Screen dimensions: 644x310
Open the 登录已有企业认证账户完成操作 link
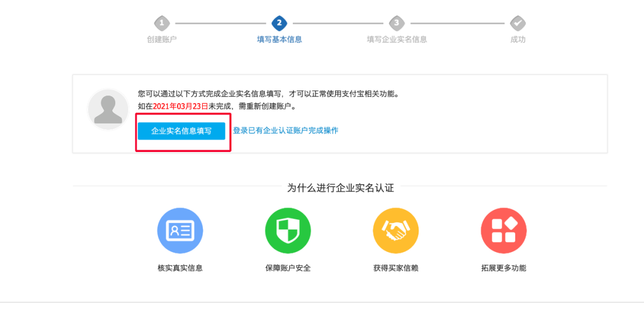point(286,131)
